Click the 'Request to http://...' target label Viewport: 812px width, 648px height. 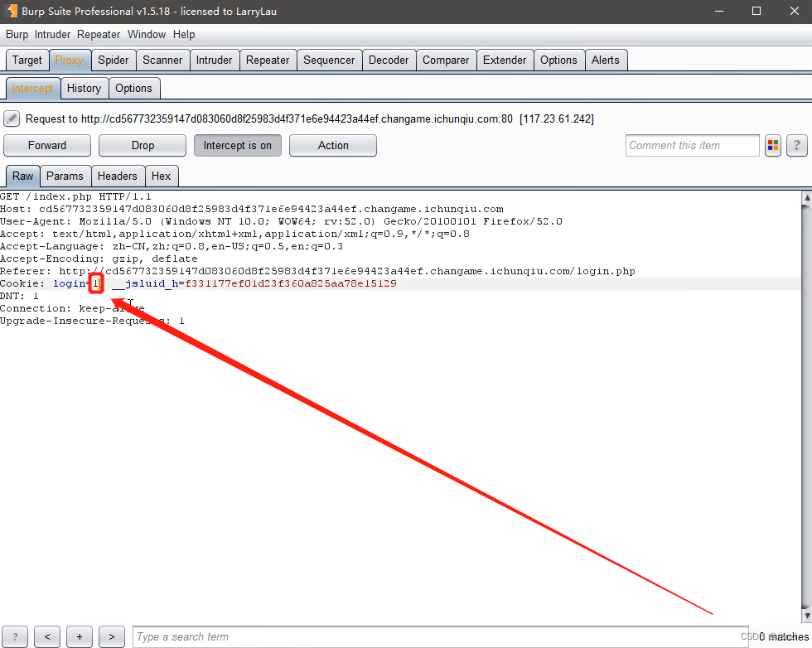tap(310, 119)
